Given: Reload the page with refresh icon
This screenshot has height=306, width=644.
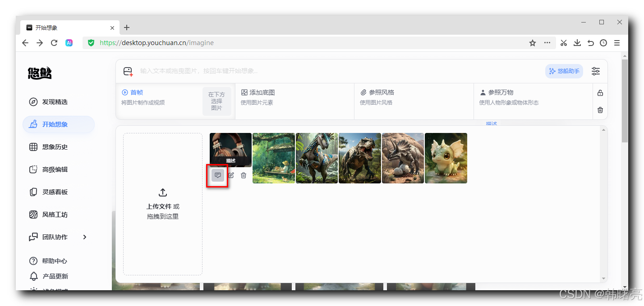Looking at the screenshot, I should click(x=54, y=43).
